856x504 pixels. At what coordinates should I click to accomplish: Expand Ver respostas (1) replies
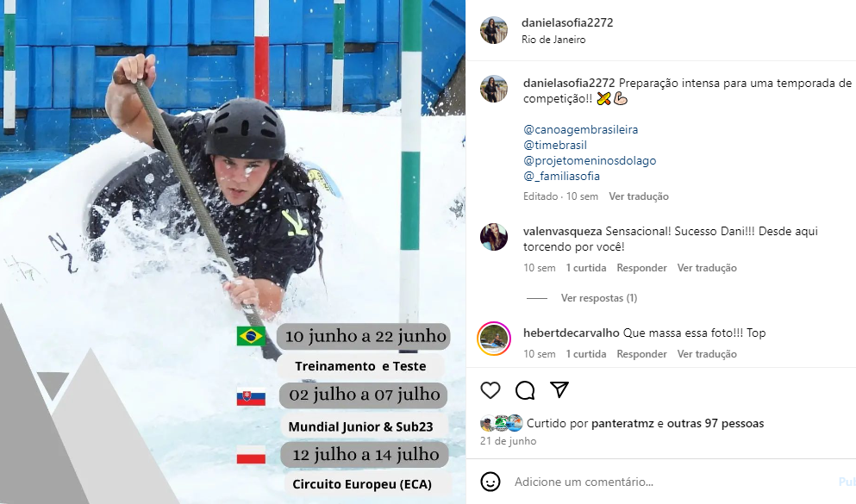pyautogui.click(x=599, y=298)
